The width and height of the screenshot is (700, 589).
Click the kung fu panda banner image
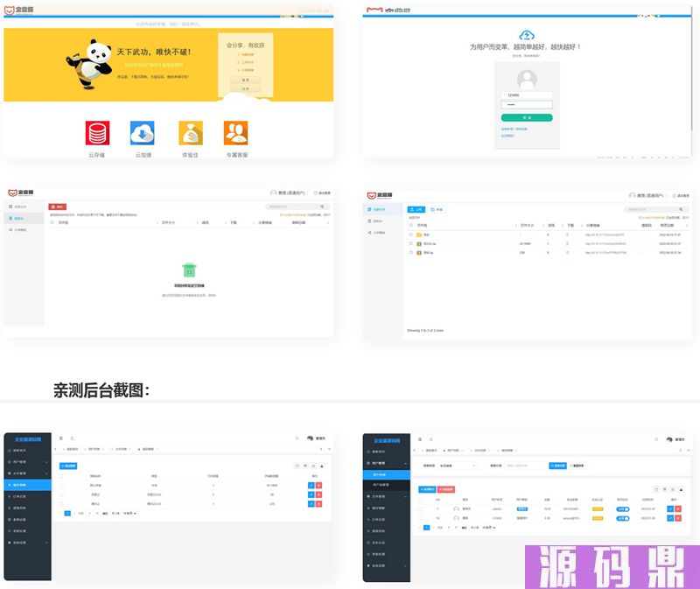coord(89,64)
